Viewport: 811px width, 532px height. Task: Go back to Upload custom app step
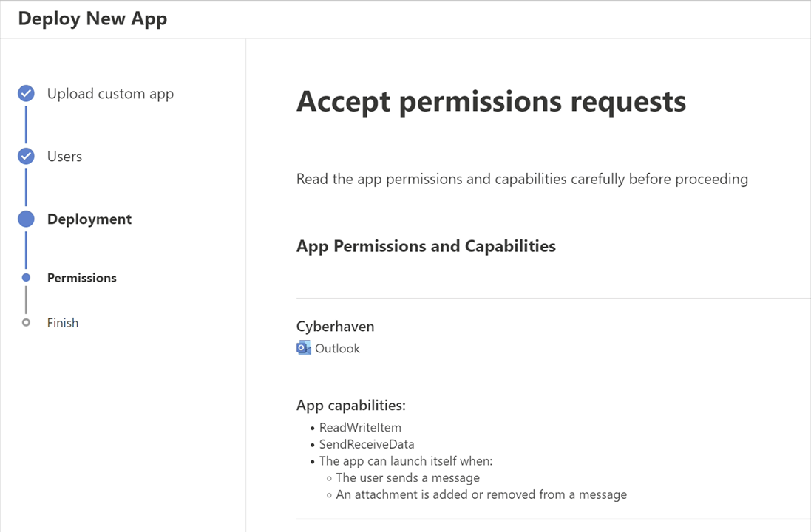[110, 94]
